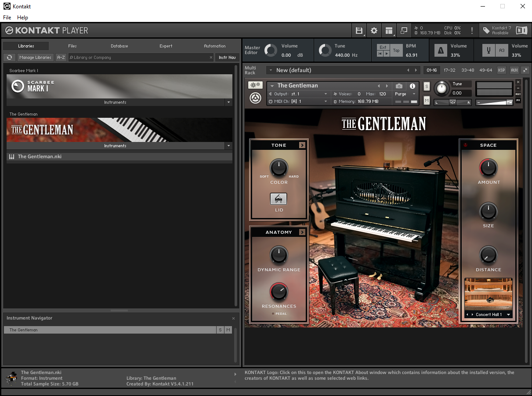The image size is (532, 396).
Task: Click the KSP button
Action: pyautogui.click(x=501, y=70)
